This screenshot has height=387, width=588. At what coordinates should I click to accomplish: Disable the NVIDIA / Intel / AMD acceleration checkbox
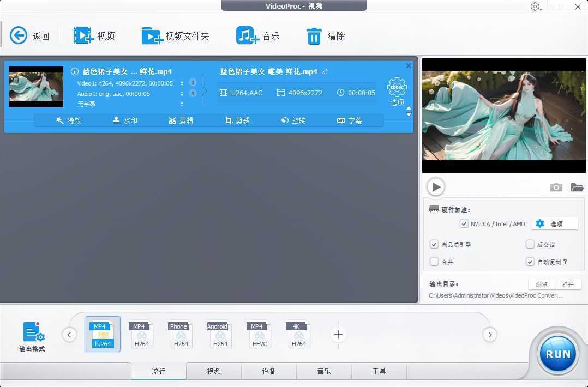[464, 223]
